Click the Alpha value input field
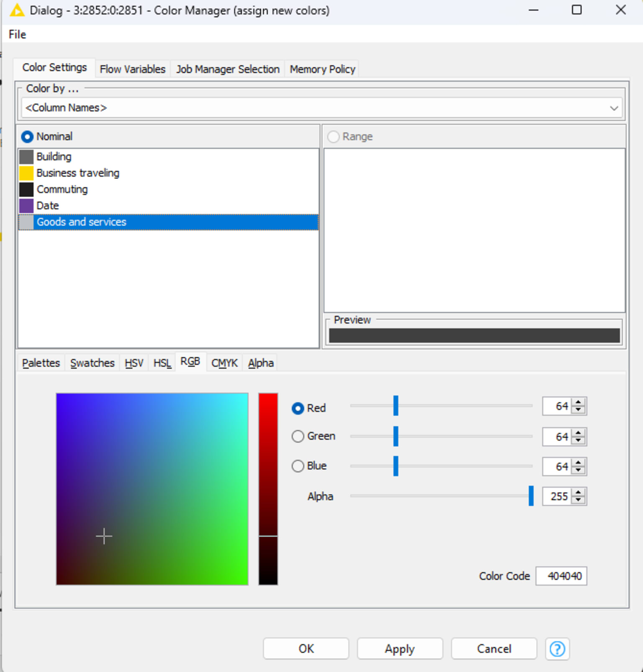The height and width of the screenshot is (672, 643). 557,497
